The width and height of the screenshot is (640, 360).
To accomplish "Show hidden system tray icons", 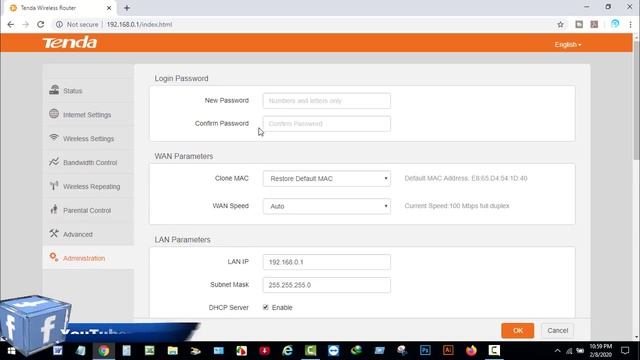I will pos(557,351).
